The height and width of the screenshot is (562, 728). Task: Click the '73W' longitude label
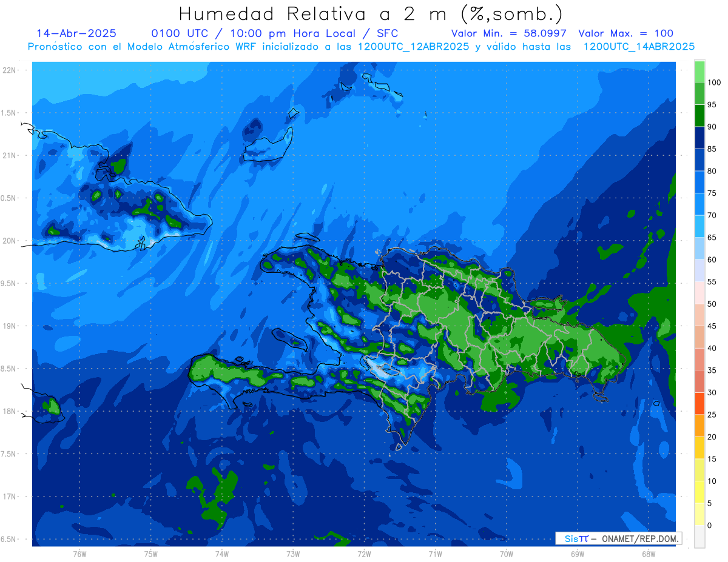pos(293,554)
